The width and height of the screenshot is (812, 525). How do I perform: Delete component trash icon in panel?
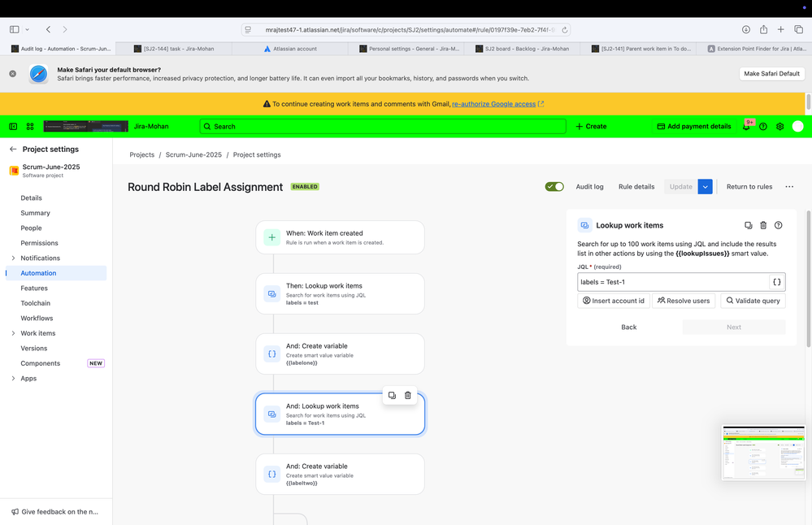[x=762, y=225]
